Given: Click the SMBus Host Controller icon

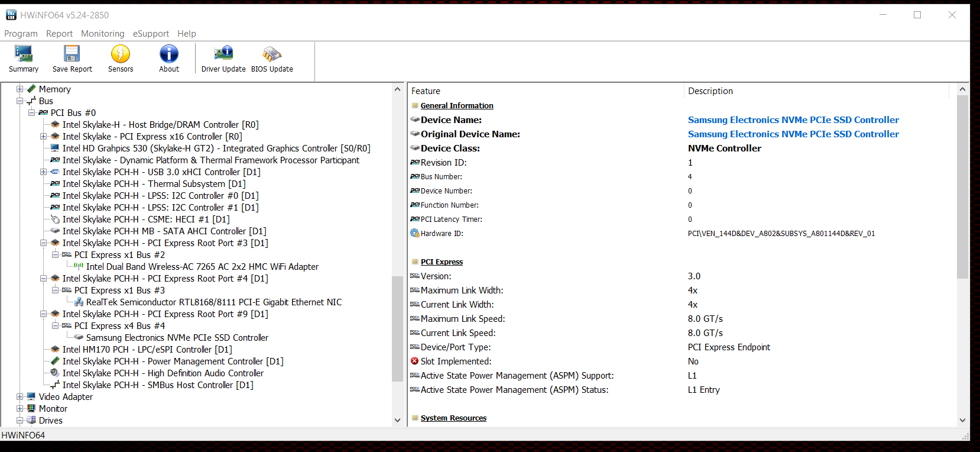Looking at the screenshot, I should point(55,385).
